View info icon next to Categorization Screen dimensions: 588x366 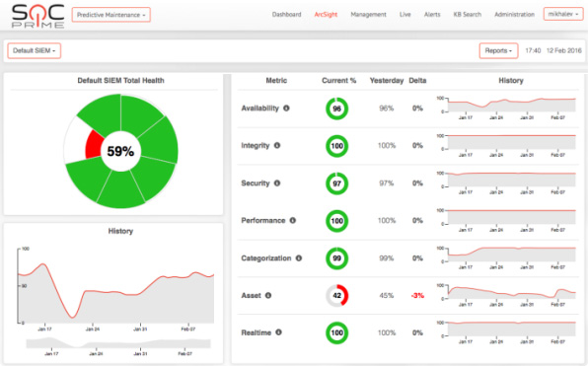click(x=299, y=258)
